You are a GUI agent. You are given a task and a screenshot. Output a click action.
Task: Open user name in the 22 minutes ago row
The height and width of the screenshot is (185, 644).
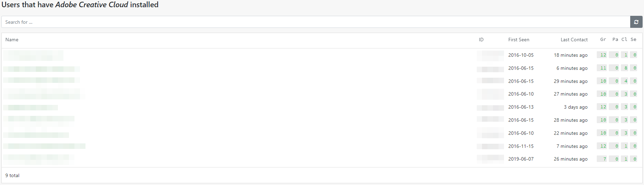pyautogui.click(x=36, y=133)
